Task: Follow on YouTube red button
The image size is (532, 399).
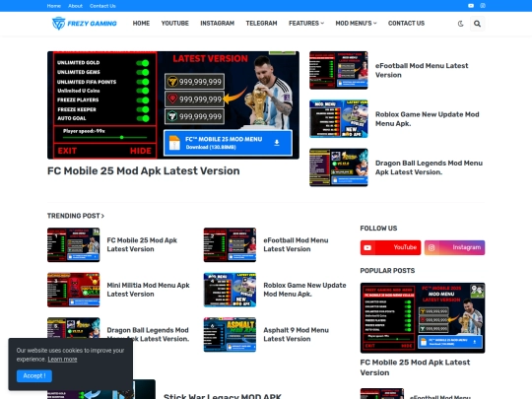Action: [x=390, y=247]
